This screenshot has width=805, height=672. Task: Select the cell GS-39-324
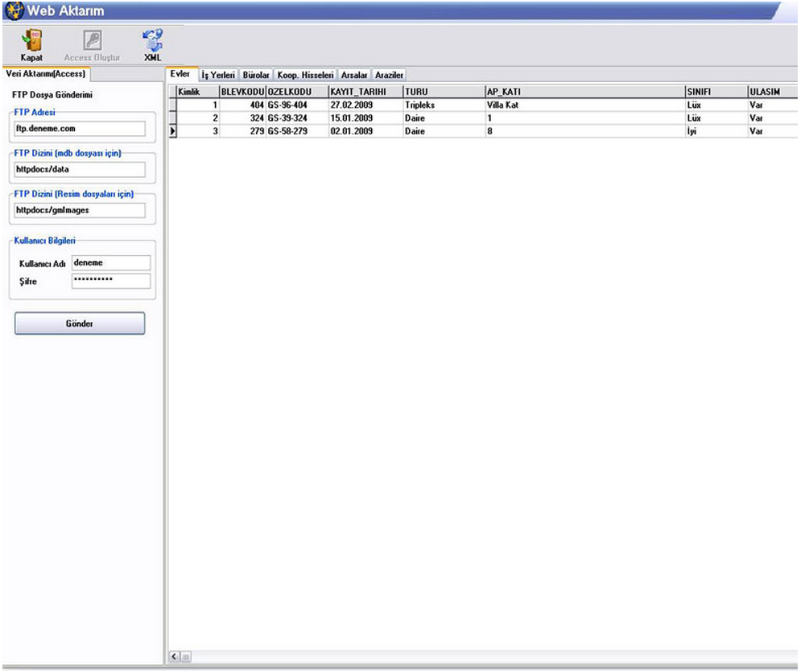coord(297,118)
